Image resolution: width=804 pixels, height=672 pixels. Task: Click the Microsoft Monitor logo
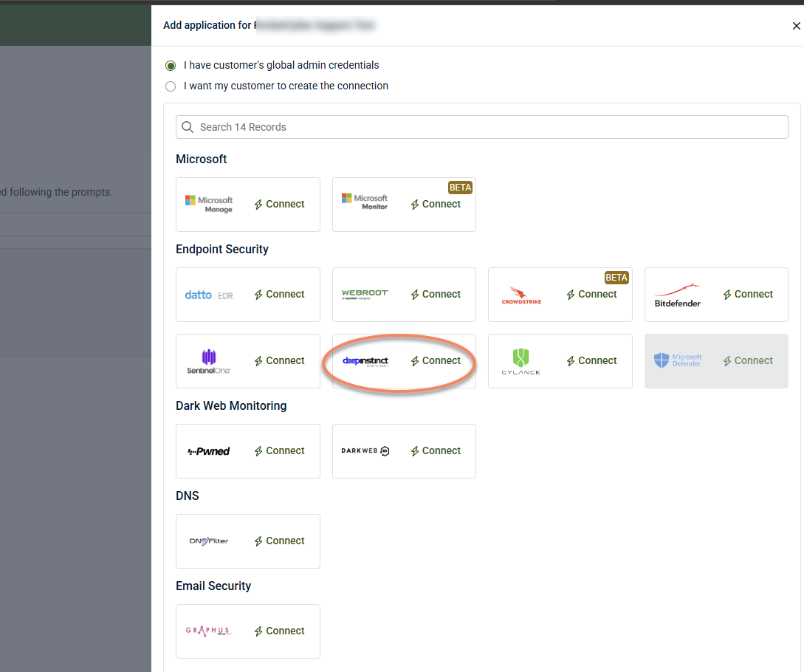[365, 202]
